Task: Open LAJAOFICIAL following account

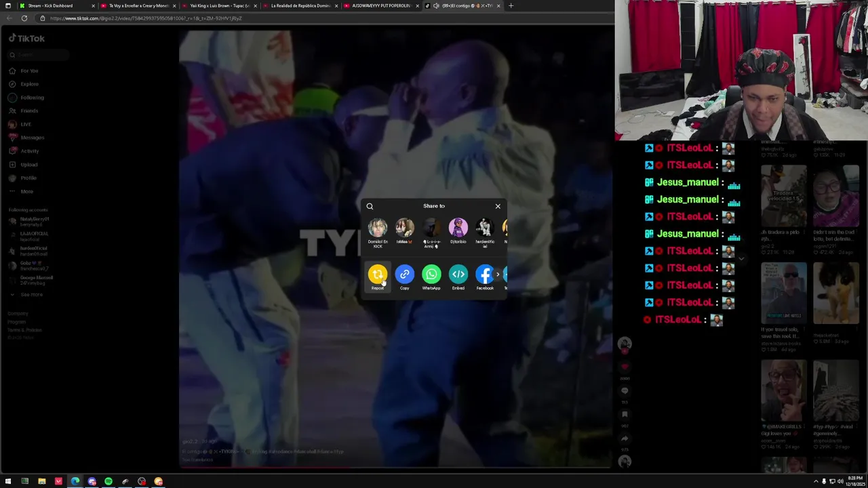Action: pos(28,236)
